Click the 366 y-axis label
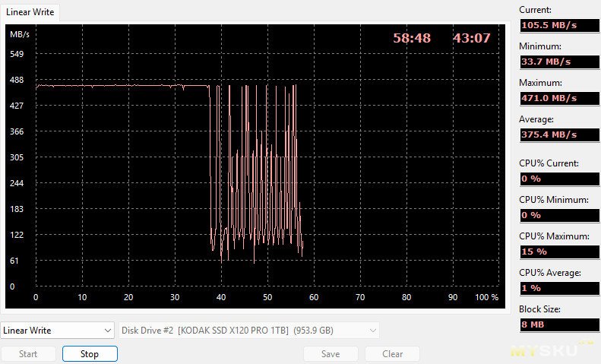The height and width of the screenshot is (364, 601). (17, 131)
